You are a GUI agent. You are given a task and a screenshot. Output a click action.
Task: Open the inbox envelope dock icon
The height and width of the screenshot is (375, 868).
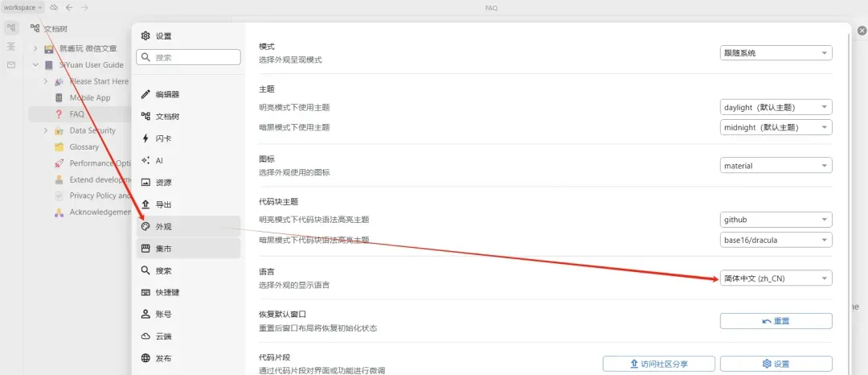[x=11, y=65]
